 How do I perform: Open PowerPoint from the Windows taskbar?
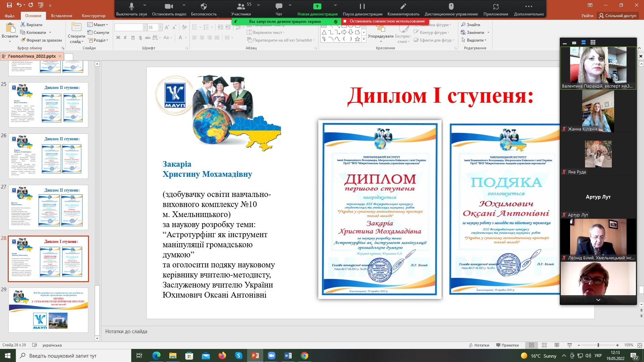(x=255, y=356)
